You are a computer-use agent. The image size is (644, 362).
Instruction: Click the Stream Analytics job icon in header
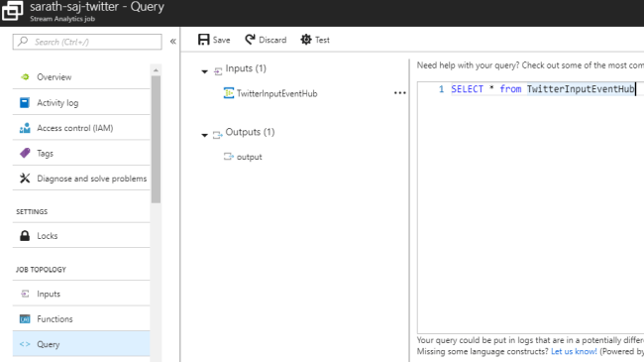(x=12, y=11)
